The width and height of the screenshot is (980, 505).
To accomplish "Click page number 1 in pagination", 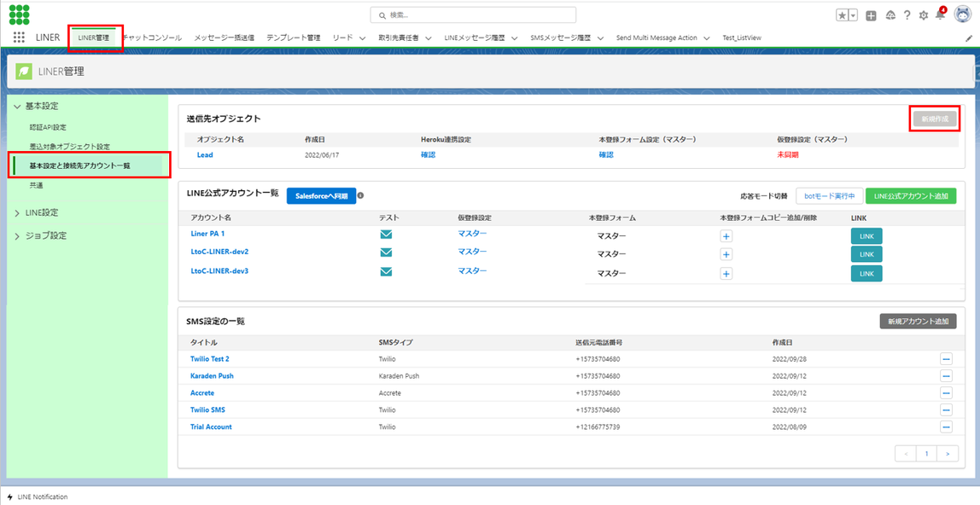I will (x=927, y=454).
